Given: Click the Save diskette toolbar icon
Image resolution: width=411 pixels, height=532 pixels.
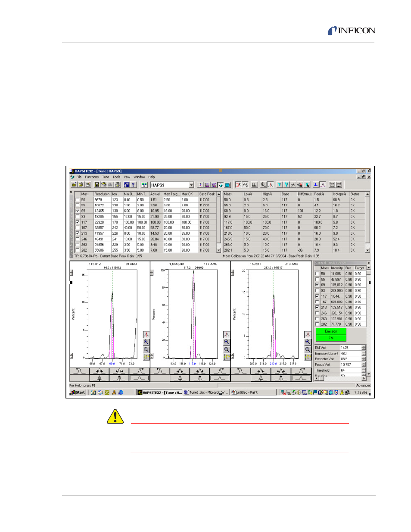Looking at the screenshot, I should (x=97, y=185).
